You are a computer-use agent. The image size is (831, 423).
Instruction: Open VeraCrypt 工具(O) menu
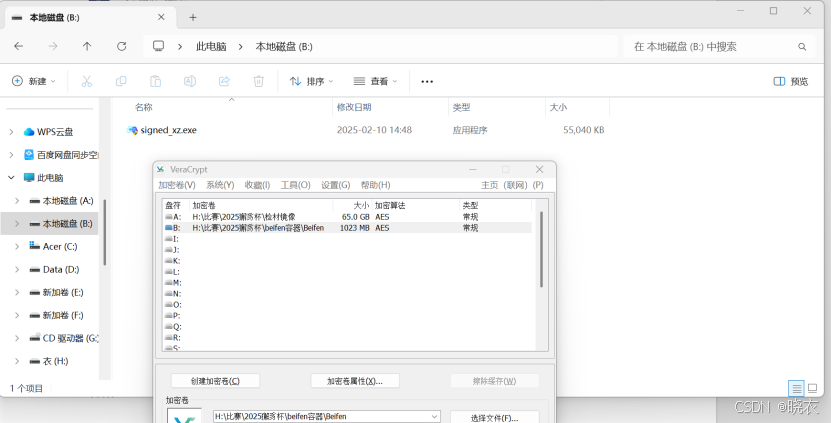(295, 185)
